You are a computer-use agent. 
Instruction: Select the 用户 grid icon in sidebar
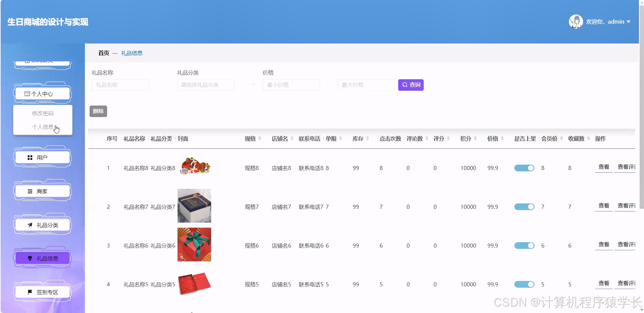click(x=30, y=157)
